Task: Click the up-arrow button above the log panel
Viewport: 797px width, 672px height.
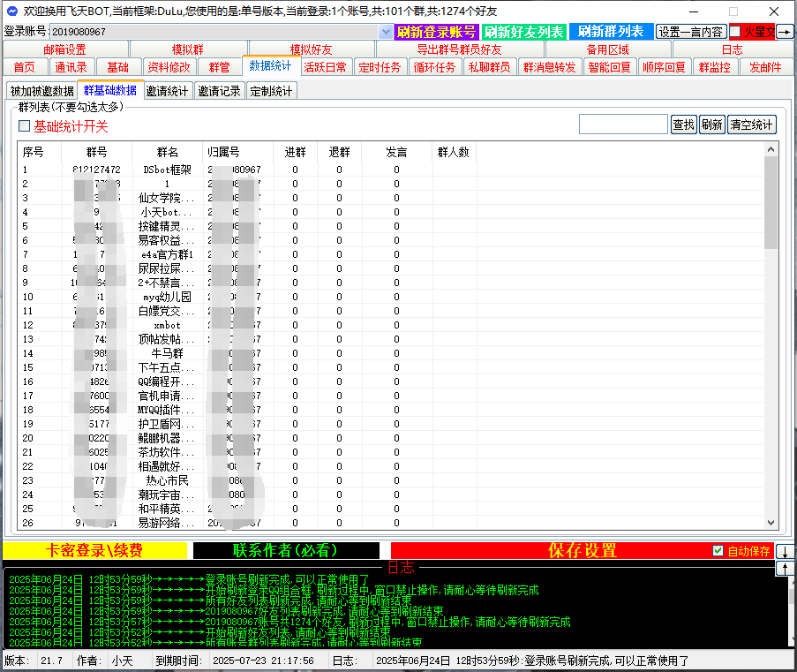Action: (785, 568)
